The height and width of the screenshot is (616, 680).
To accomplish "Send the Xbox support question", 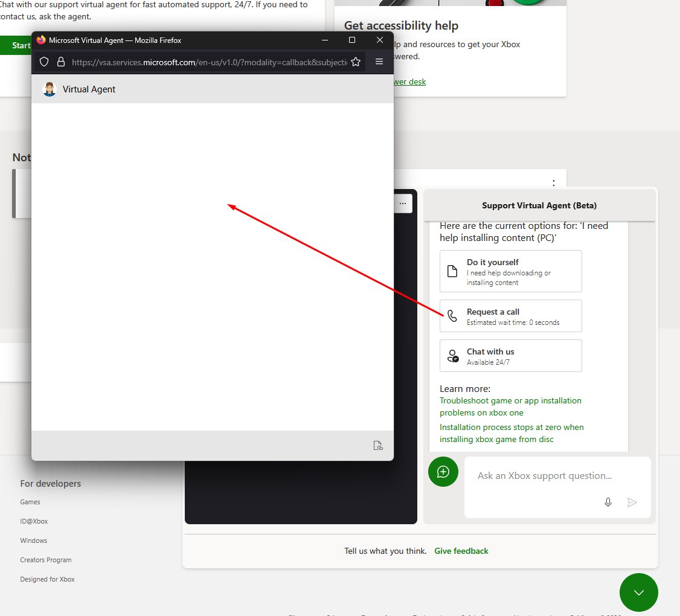I will [632, 502].
